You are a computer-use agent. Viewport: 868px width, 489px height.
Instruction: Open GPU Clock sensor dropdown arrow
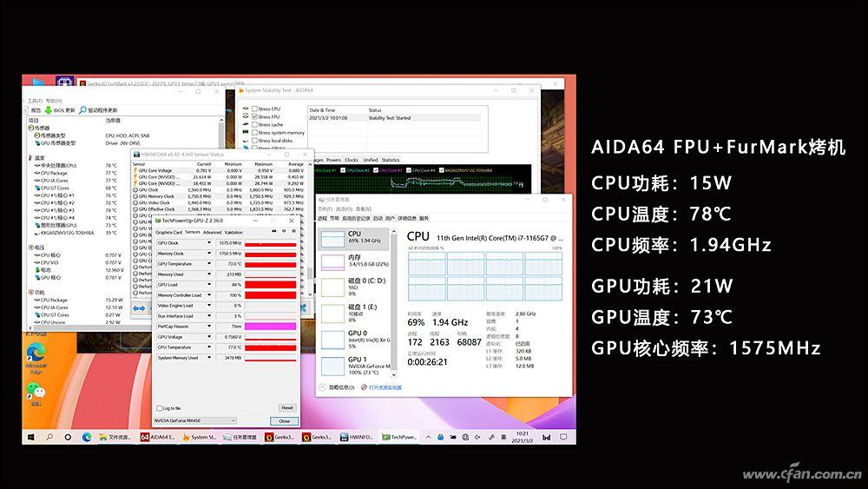[209, 243]
